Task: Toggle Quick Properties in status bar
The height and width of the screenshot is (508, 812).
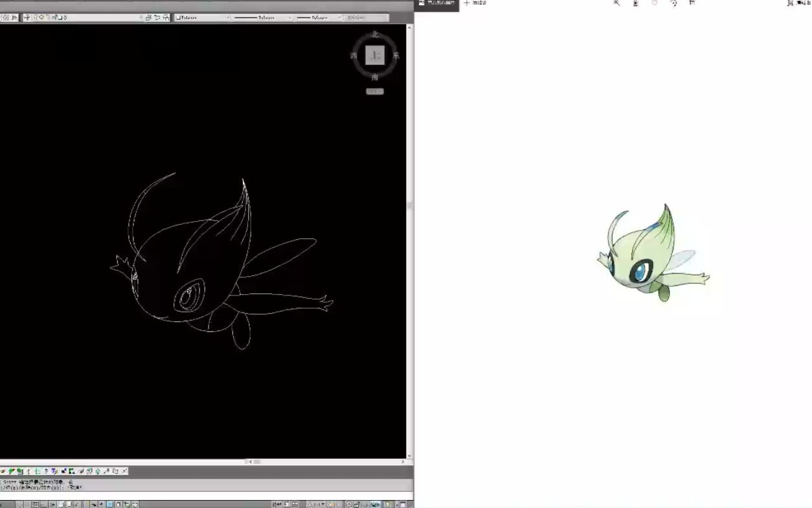Action: pos(118,504)
